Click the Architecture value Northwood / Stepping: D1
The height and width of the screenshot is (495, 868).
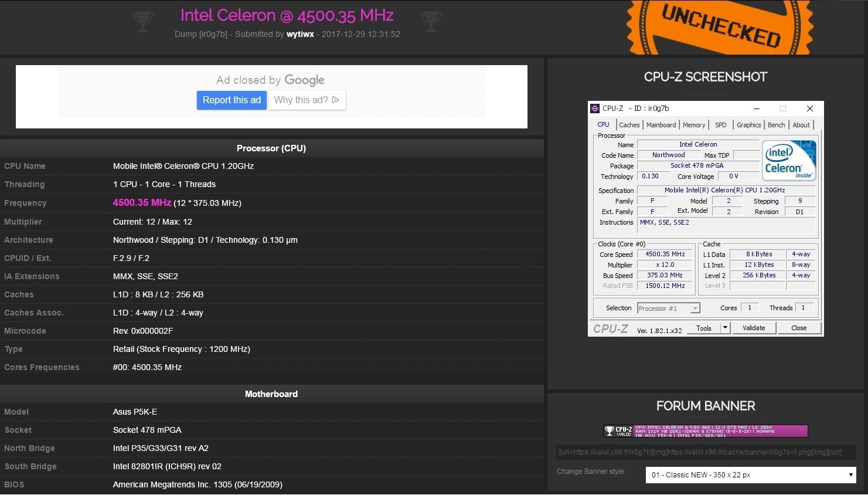click(x=205, y=240)
